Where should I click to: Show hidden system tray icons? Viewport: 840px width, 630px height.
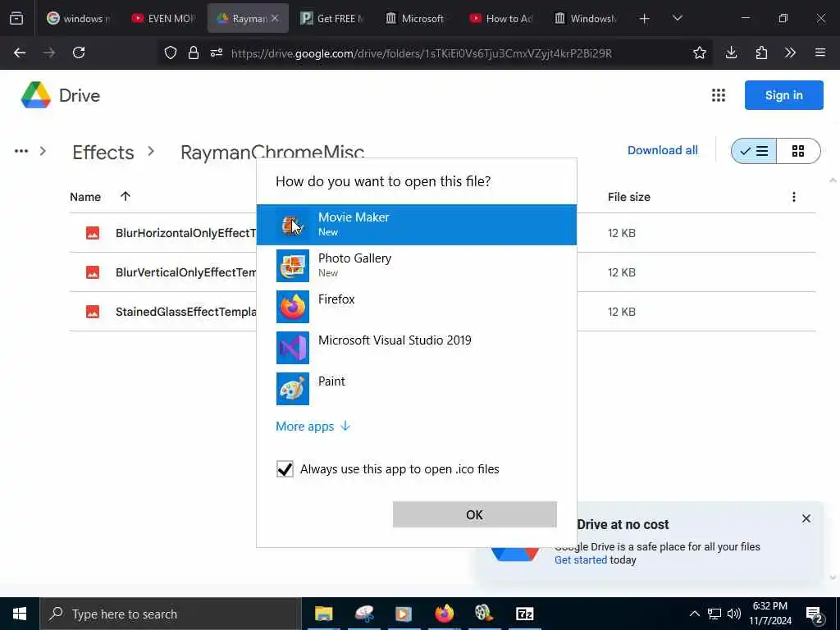pos(694,614)
